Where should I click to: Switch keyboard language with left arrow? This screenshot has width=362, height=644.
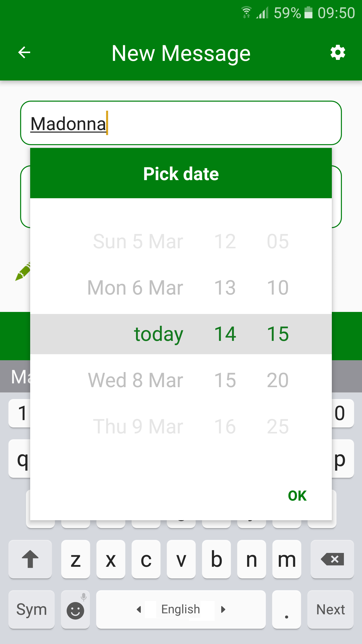(x=139, y=610)
